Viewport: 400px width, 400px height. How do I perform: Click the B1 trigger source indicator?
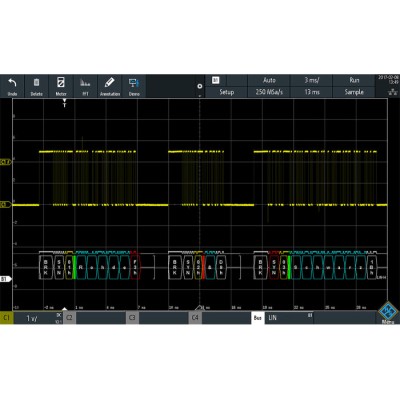[x=216, y=80]
